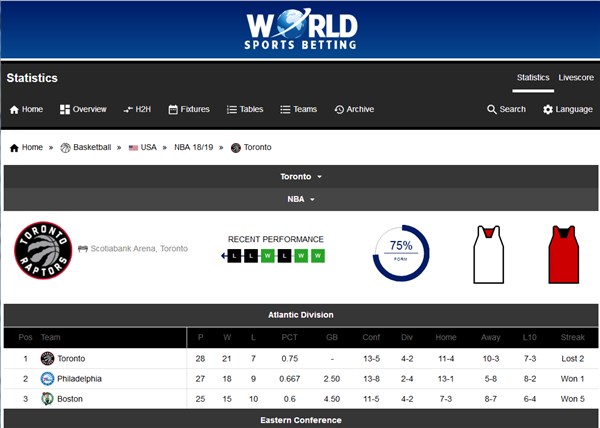The image size is (600, 428).
Task: Switch to the Livescore tab
Action: tap(576, 78)
